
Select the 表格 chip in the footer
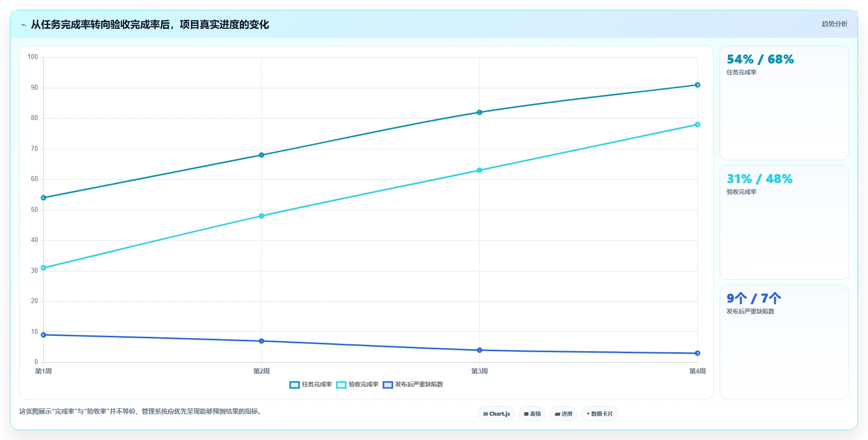click(532, 414)
